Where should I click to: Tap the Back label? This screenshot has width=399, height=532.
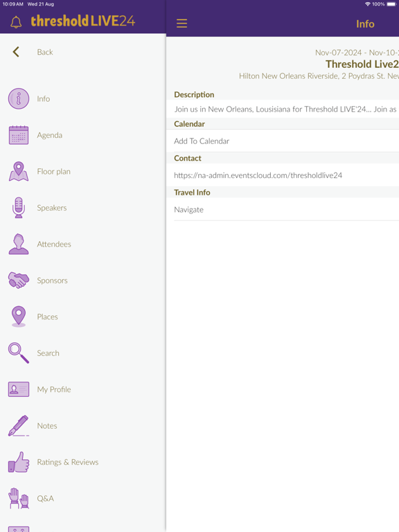[45, 52]
